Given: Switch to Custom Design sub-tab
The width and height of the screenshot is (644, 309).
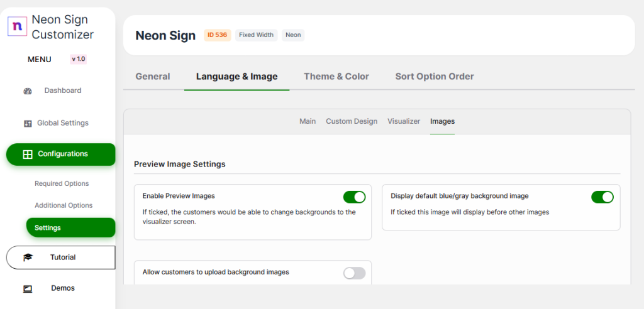Looking at the screenshot, I should pos(352,121).
